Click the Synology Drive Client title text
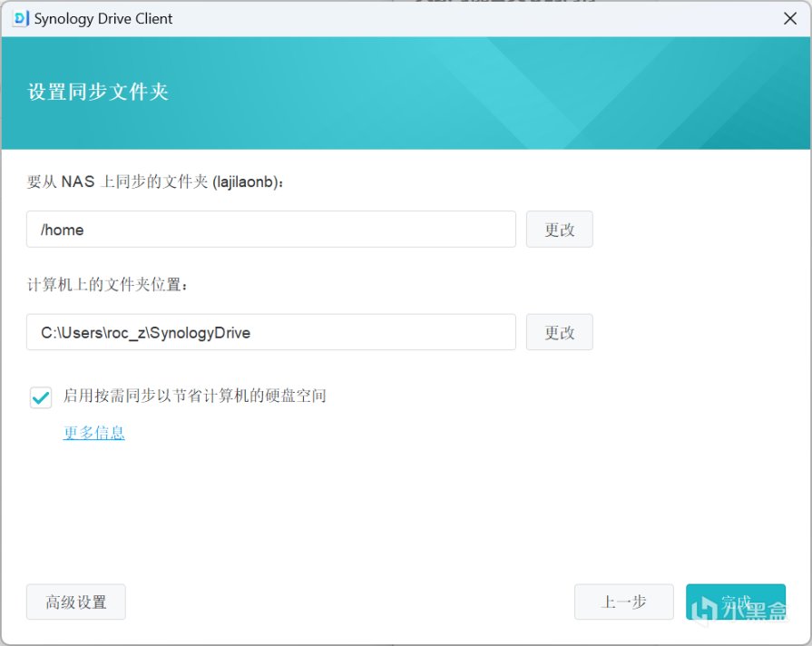 [x=103, y=19]
